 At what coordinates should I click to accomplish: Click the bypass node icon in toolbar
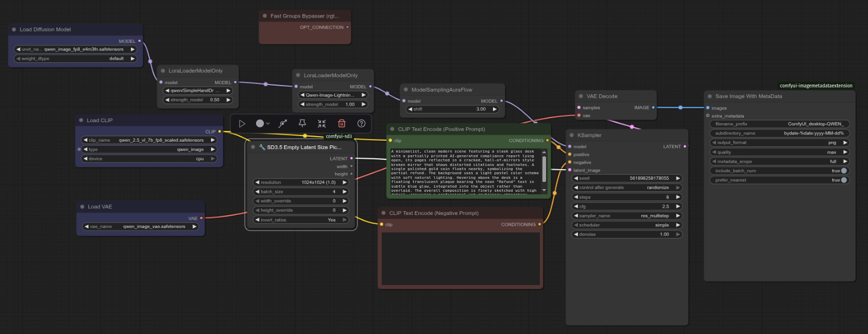(282, 124)
